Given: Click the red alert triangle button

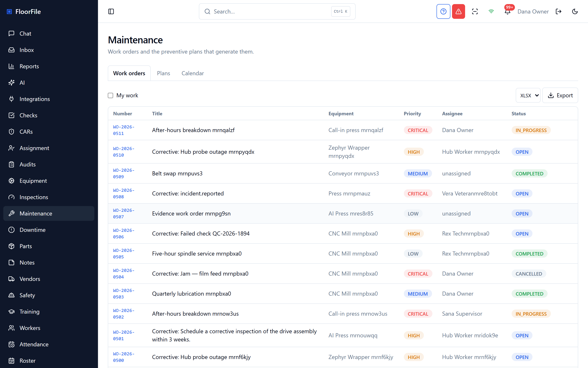Looking at the screenshot, I should [459, 11].
